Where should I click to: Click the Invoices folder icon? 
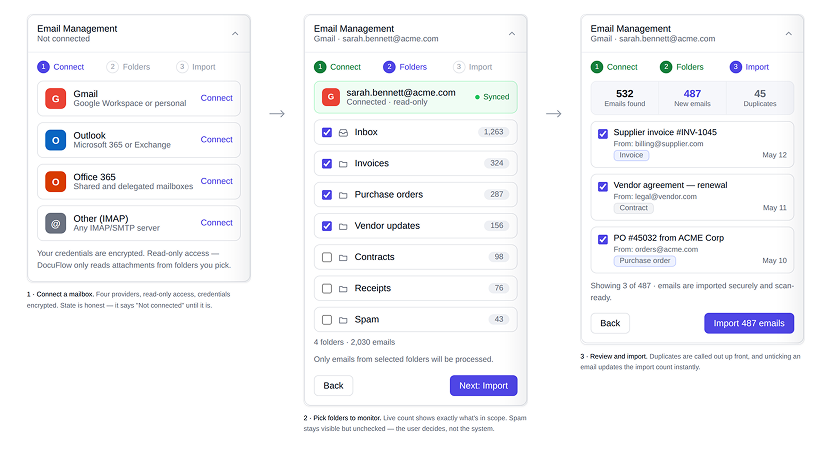(343, 164)
